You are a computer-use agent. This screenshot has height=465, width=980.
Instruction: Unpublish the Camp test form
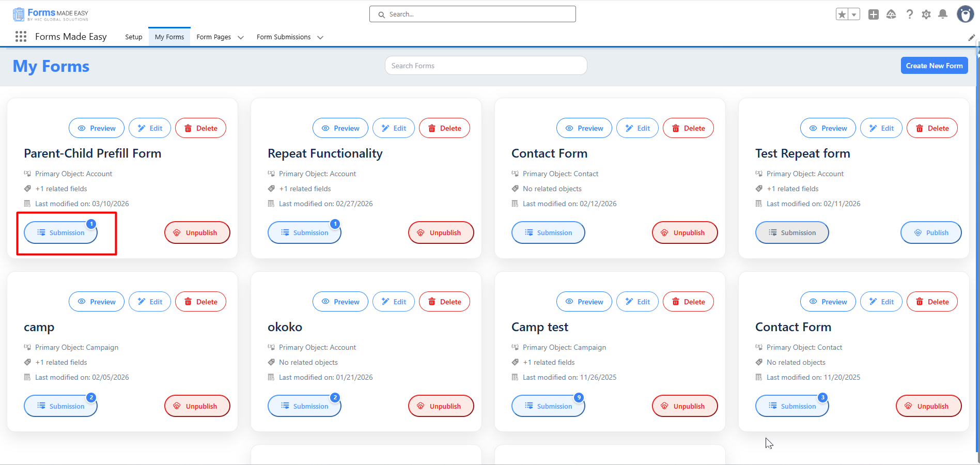pos(685,406)
